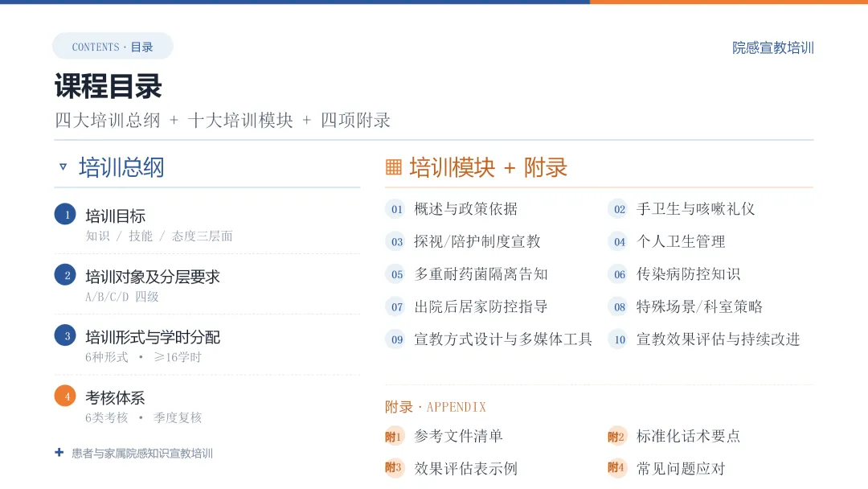This screenshot has width=868, height=489.
Task: Click the 01 badge beside 概述与政策依据
Action: coord(396,209)
